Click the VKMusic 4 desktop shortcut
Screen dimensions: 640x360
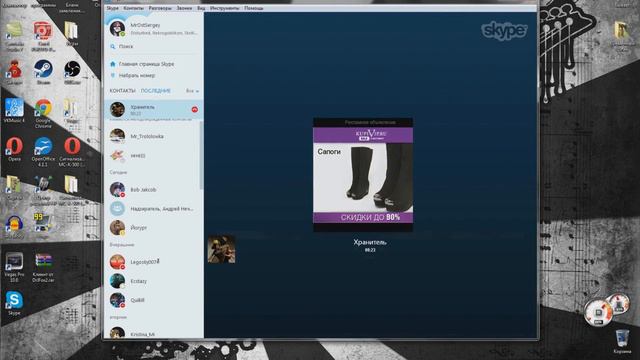coord(14,111)
